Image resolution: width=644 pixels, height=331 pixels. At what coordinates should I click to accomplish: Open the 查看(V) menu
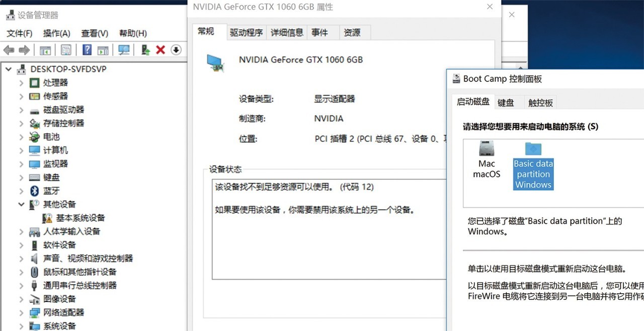click(95, 33)
